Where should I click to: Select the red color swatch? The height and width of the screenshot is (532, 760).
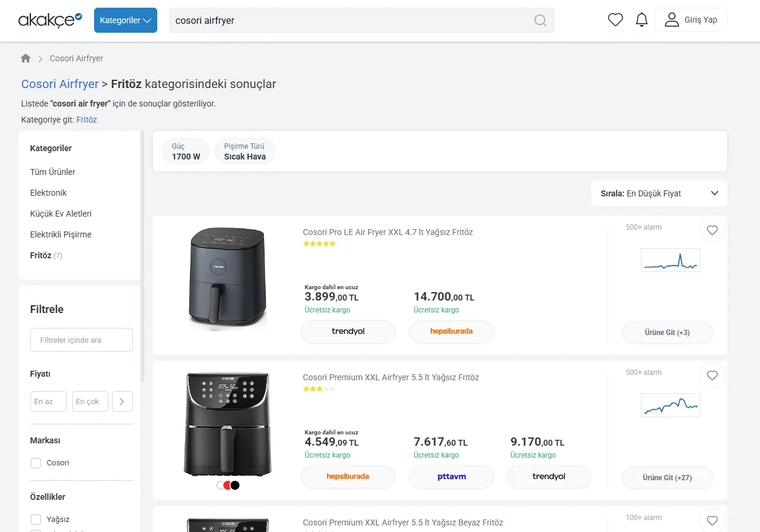[x=228, y=485]
